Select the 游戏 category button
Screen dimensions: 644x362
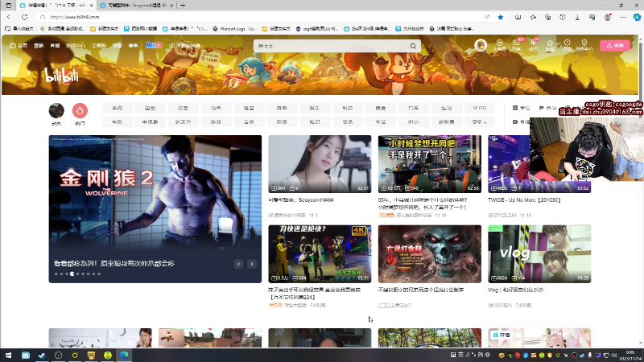216,122
